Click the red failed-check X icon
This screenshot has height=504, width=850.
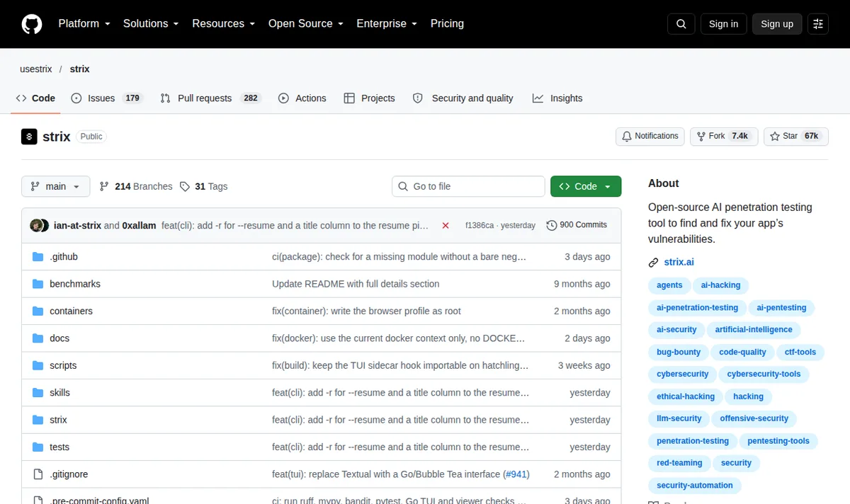[446, 225]
